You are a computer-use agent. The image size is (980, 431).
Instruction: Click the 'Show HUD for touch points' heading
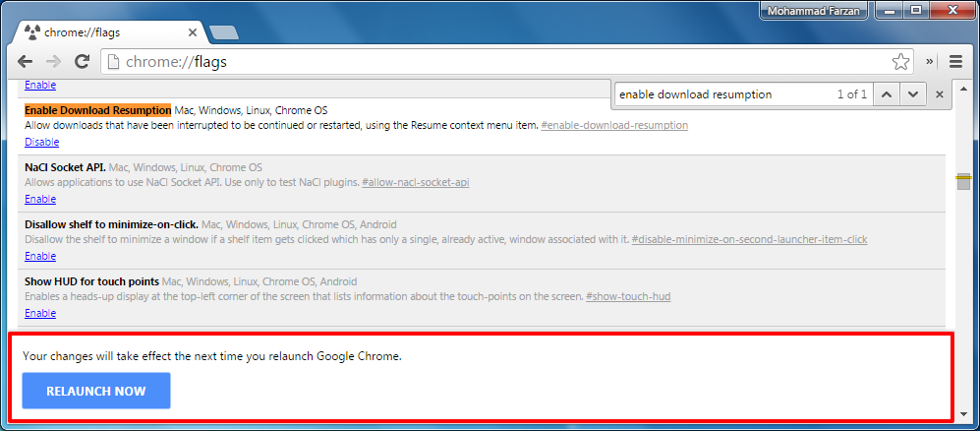91,281
